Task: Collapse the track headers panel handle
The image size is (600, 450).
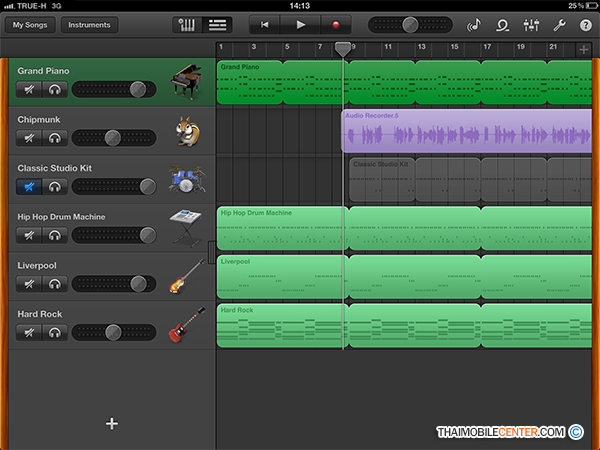Action: (x=213, y=251)
